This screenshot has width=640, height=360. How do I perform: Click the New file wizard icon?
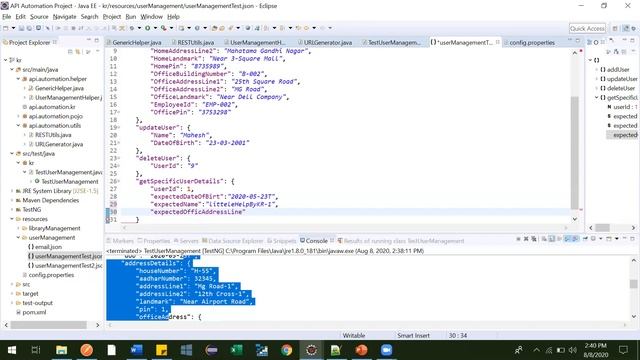(x=6, y=28)
